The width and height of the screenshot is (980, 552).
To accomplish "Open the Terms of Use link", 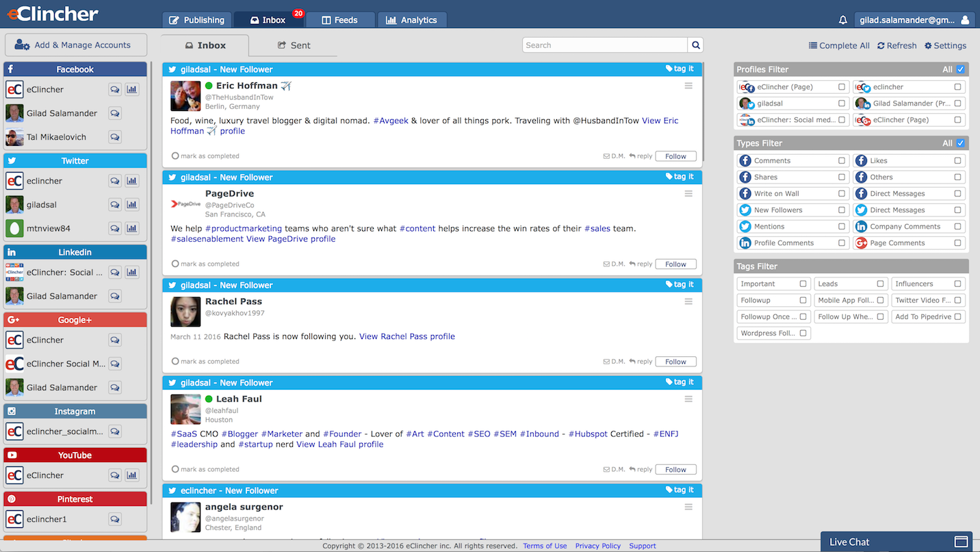I will 545,546.
